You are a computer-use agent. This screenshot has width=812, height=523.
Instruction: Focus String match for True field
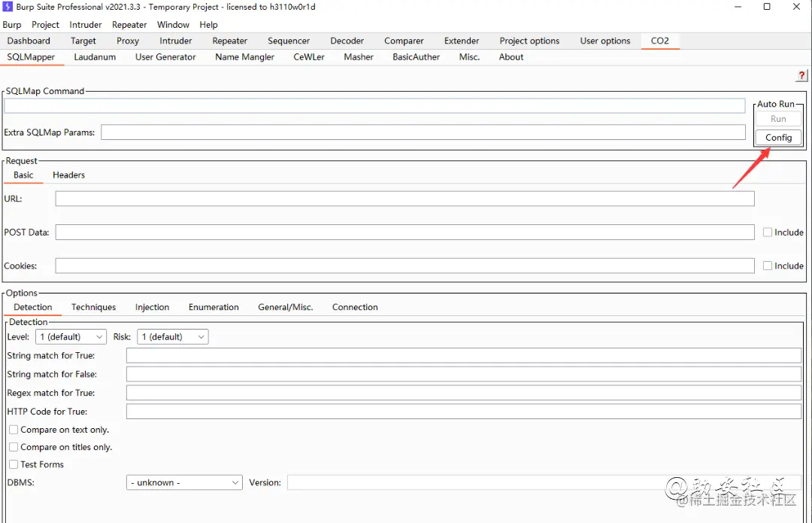(x=464, y=356)
